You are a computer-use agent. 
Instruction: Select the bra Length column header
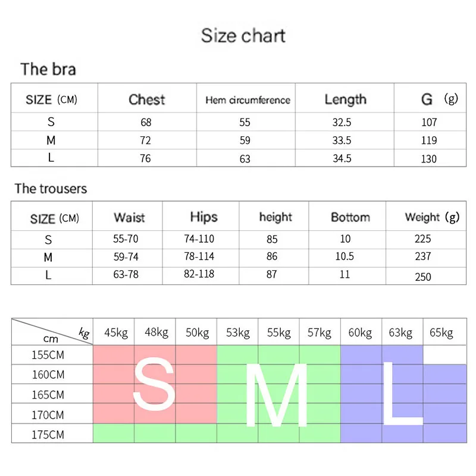point(345,99)
